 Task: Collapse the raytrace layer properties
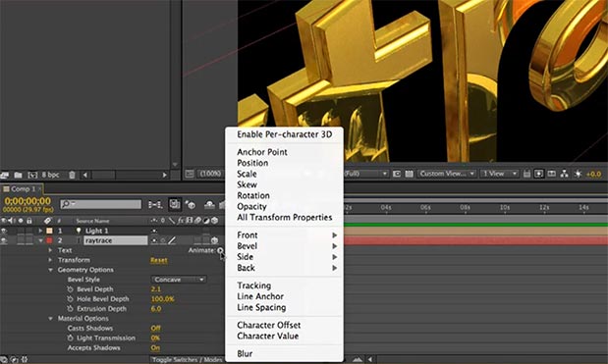pyautogui.click(x=40, y=240)
